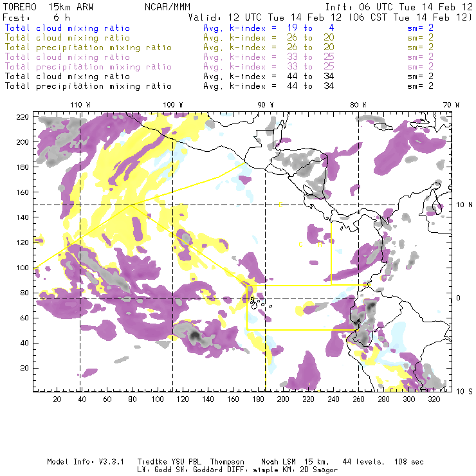Click the '110 W' longitude label
Image resolution: width=476 pixels, height=476 pixels.
click(80, 105)
